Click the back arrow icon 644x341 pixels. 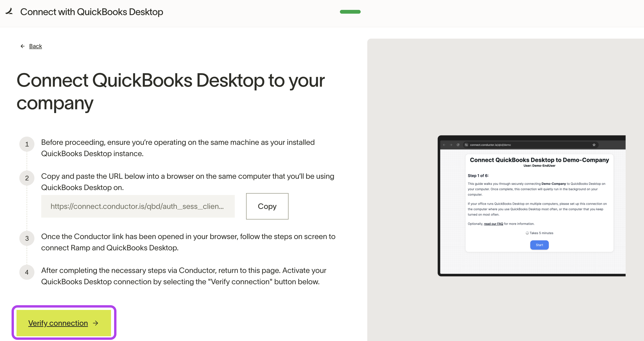tap(22, 46)
